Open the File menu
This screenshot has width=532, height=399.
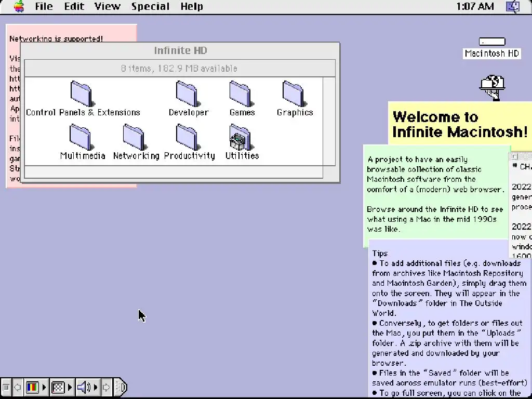tap(44, 6)
